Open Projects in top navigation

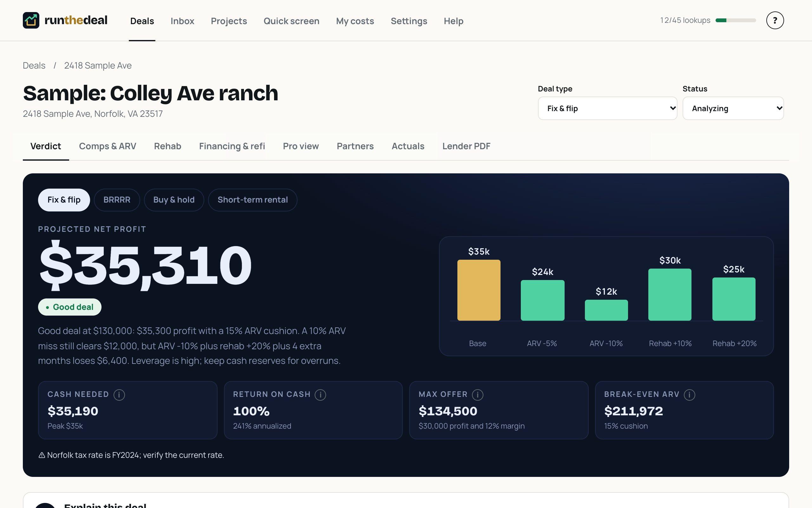(x=229, y=21)
